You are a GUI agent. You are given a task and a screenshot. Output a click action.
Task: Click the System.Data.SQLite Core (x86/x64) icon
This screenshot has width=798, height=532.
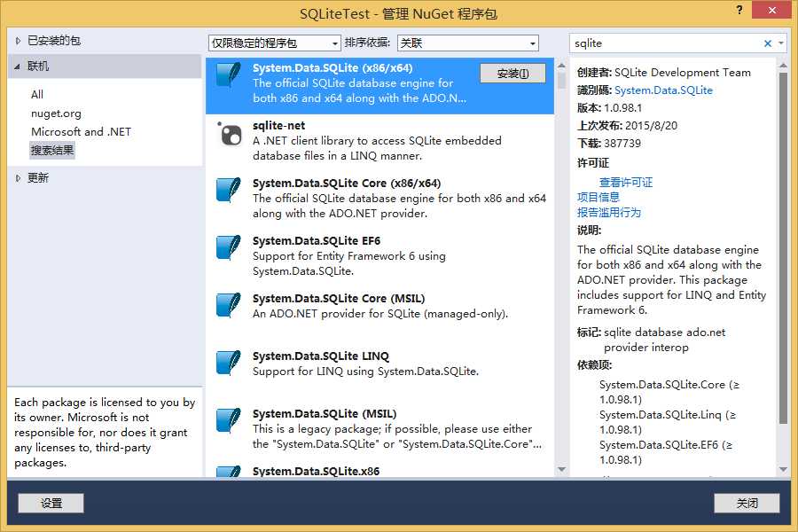click(x=229, y=190)
